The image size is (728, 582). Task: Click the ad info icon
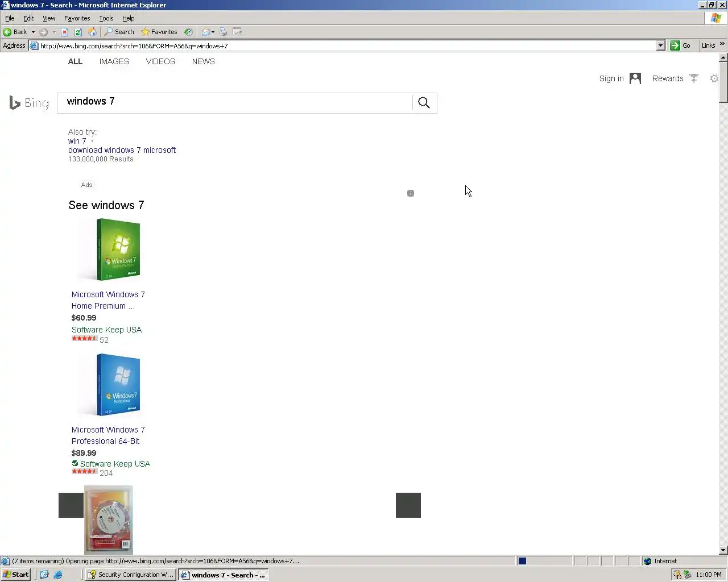click(411, 193)
